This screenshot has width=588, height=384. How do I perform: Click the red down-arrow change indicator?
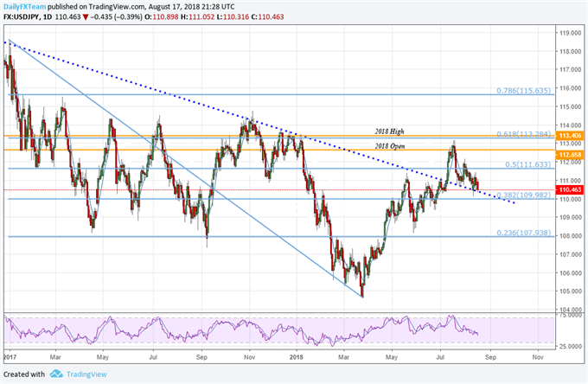(x=86, y=17)
